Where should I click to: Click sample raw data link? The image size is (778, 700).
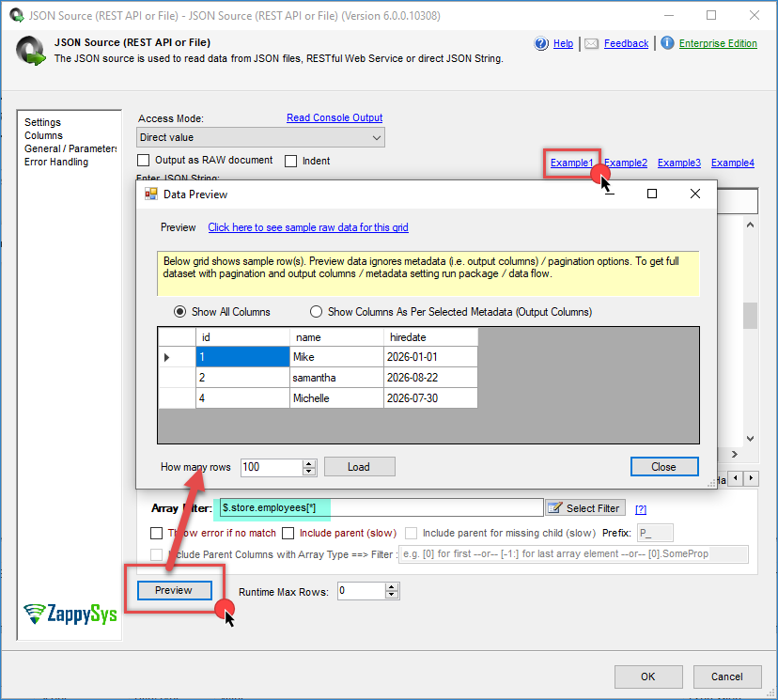tap(308, 227)
